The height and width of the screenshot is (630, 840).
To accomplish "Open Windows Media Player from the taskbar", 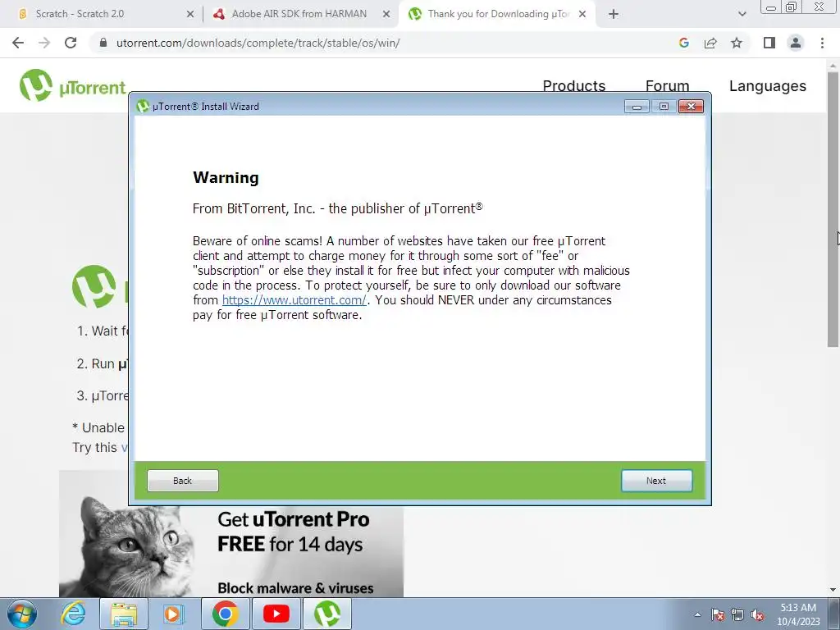I will click(174, 614).
